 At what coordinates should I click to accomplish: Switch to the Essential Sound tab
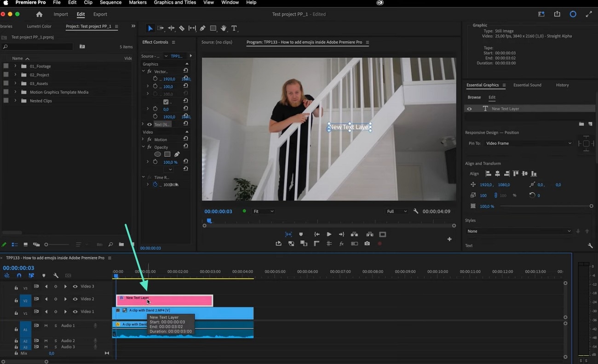point(528,85)
